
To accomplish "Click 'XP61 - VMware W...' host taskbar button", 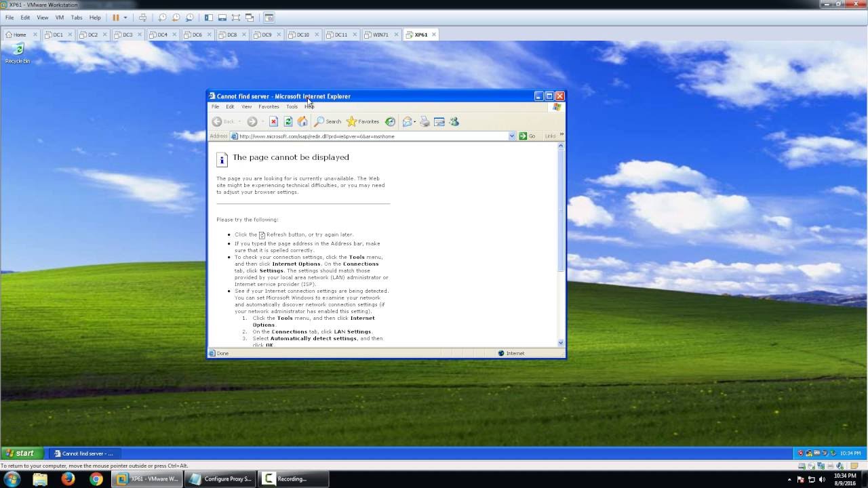I will pos(147,479).
